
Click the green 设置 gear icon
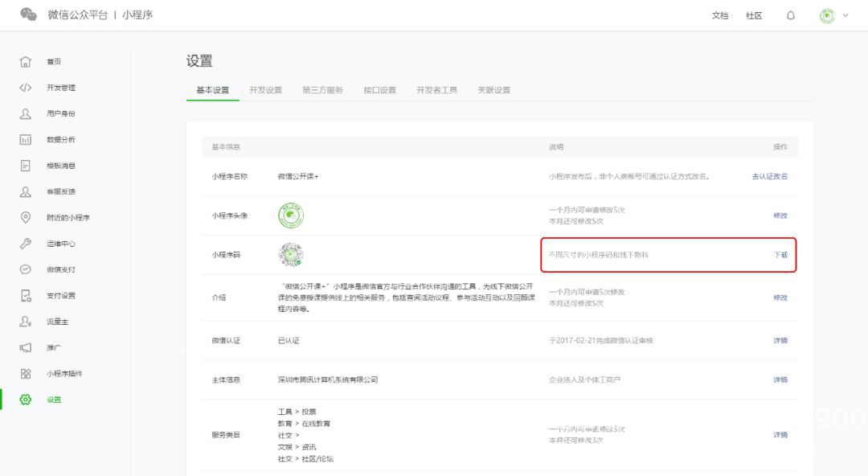click(26, 400)
